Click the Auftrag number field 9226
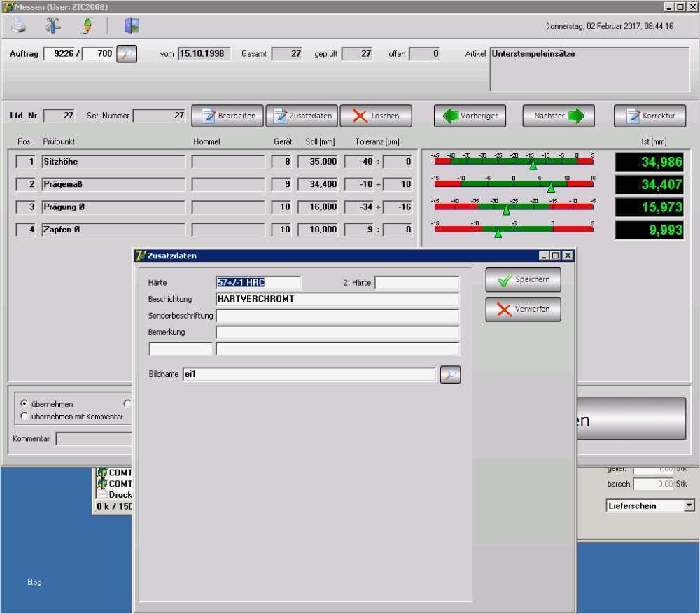The width and height of the screenshot is (700, 614). point(59,54)
